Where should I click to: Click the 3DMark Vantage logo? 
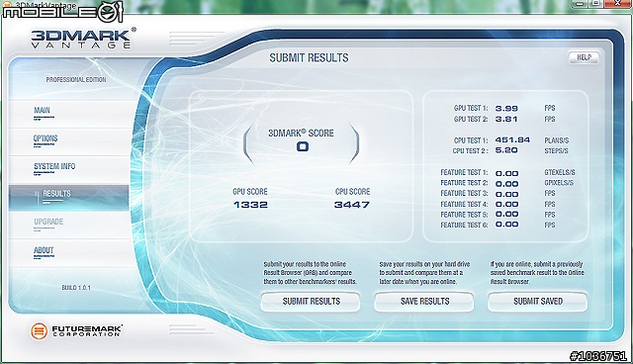(x=83, y=39)
